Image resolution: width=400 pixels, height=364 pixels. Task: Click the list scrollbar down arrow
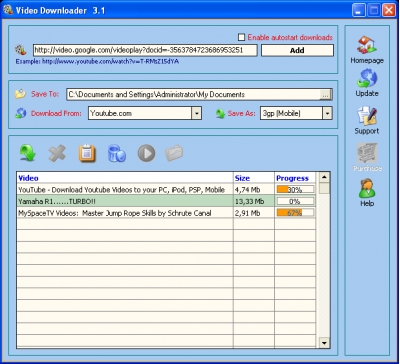[324, 342]
